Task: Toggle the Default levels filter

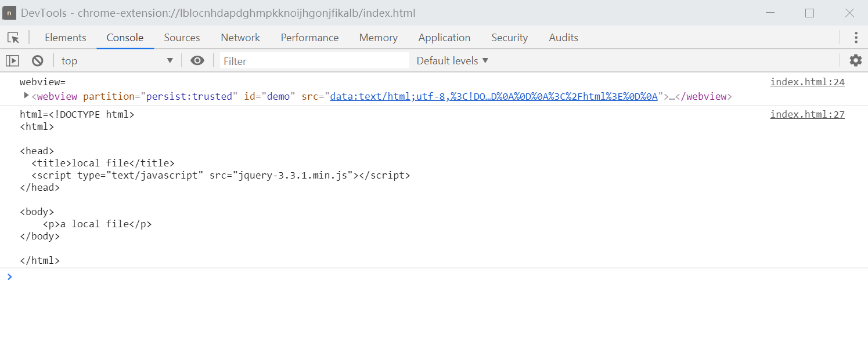Action: (x=452, y=60)
